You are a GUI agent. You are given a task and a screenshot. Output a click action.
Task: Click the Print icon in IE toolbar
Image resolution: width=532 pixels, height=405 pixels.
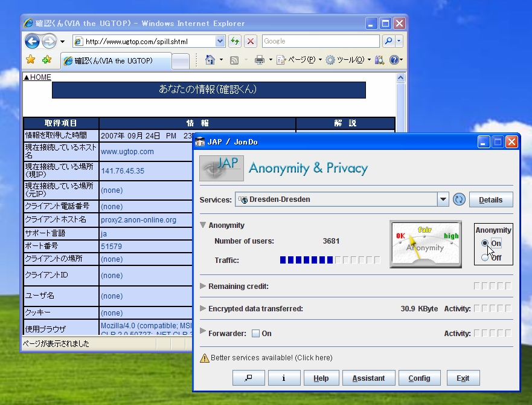pos(260,60)
